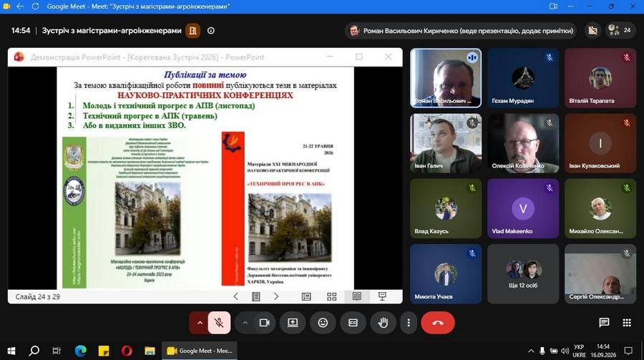Viewport: 644px width, 360px height.
Task: Click the red leave call button
Action: pyautogui.click(x=437, y=323)
